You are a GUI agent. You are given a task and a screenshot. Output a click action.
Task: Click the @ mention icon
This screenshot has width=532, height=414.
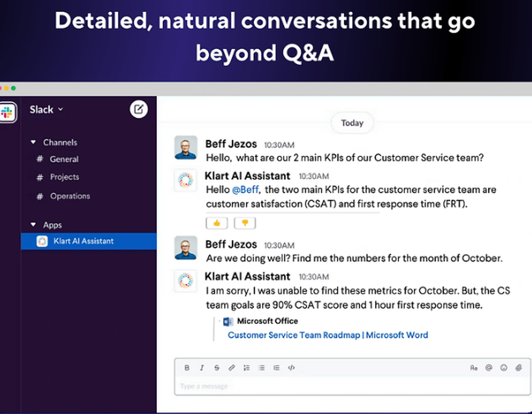[x=488, y=368]
